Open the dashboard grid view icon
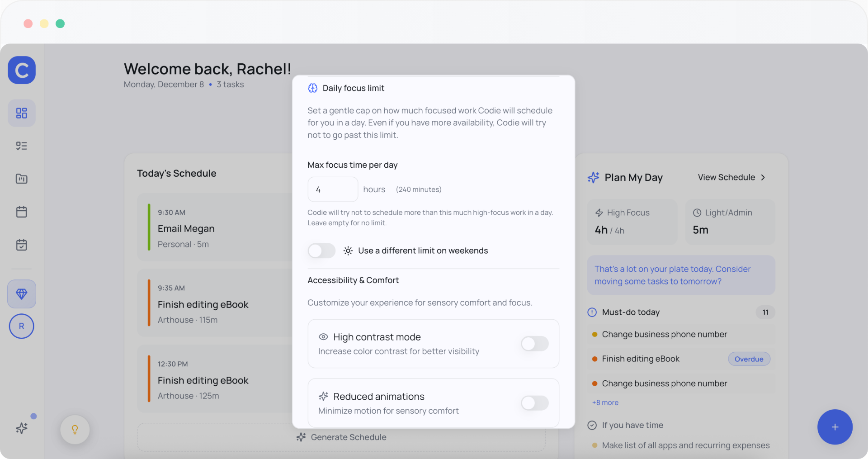Image resolution: width=868 pixels, height=459 pixels. point(22,113)
